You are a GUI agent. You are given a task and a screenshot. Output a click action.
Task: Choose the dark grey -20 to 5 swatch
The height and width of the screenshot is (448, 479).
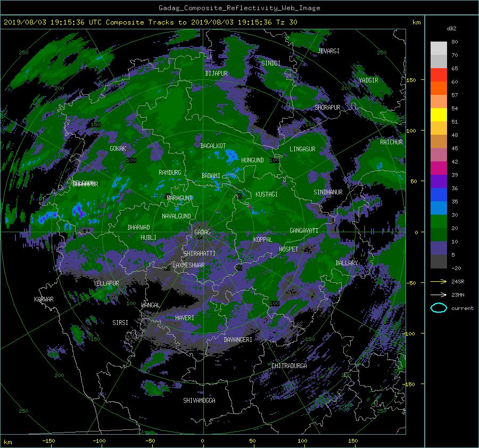tap(439, 262)
